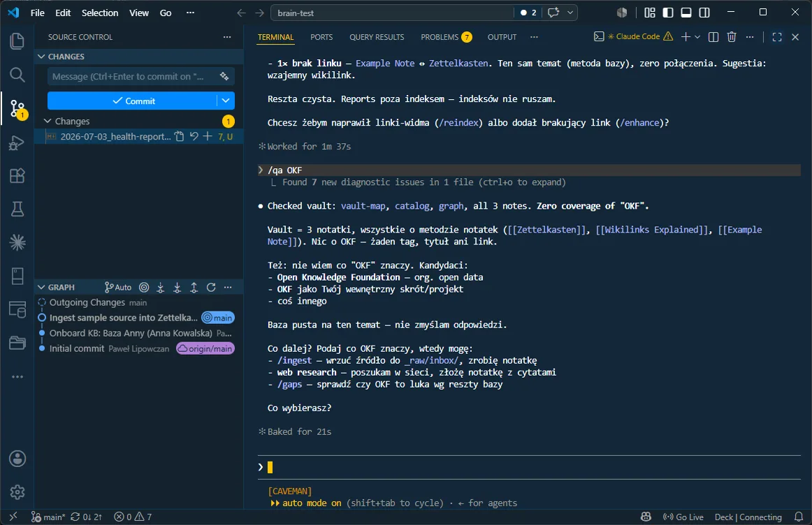Toggle primary side bar visibility
Image resolution: width=812 pixels, height=525 pixels.
(x=668, y=13)
